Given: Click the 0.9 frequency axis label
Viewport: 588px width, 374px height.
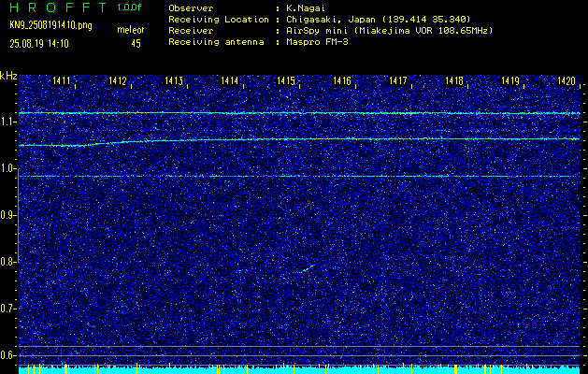Looking at the screenshot, I should pyautogui.click(x=7, y=215).
